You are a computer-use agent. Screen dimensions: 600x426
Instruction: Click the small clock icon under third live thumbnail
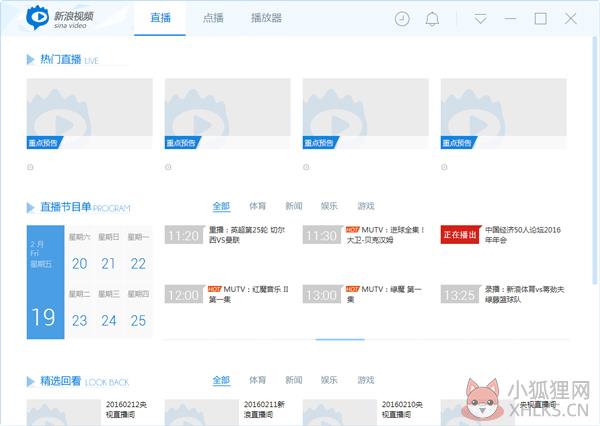tap(306, 167)
